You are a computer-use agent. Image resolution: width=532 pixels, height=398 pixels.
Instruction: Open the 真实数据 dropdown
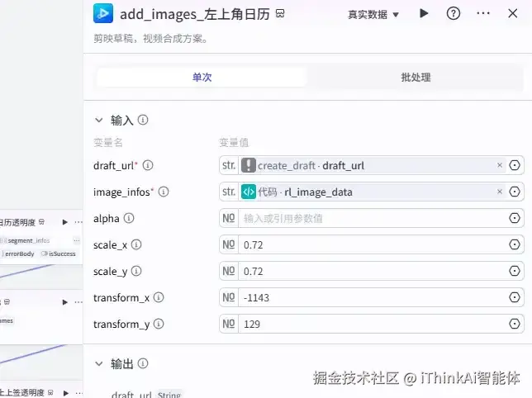pos(373,15)
